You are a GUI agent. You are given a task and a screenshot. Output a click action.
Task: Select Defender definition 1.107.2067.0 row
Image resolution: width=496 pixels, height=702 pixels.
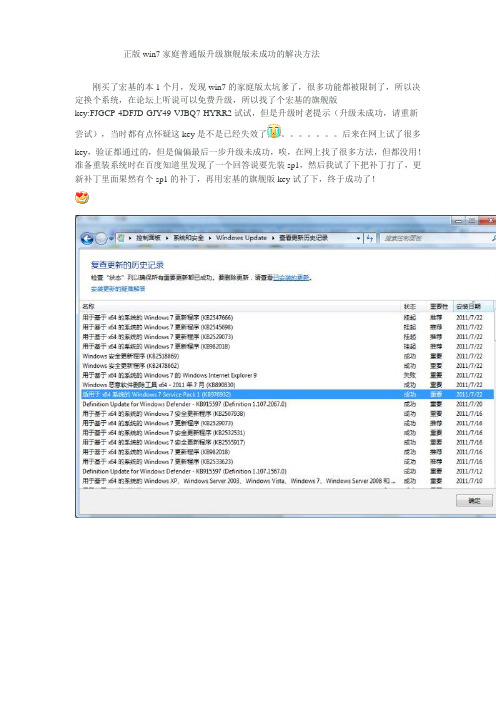pyautogui.click(x=287, y=404)
